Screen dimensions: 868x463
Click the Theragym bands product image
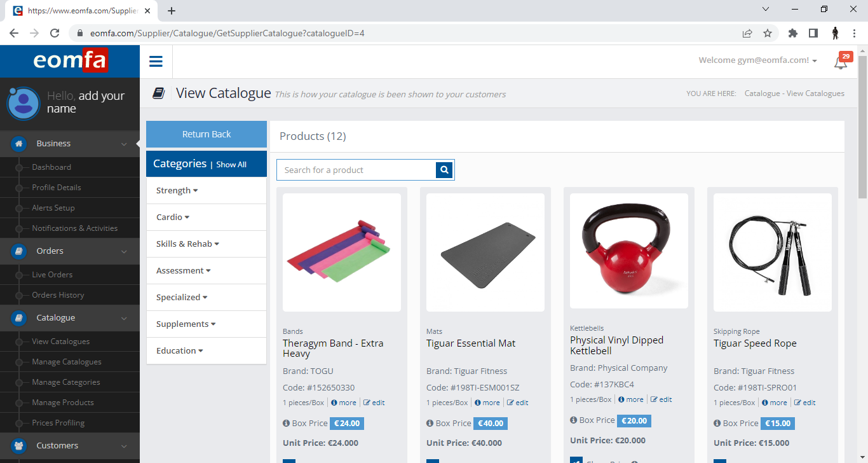(342, 252)
